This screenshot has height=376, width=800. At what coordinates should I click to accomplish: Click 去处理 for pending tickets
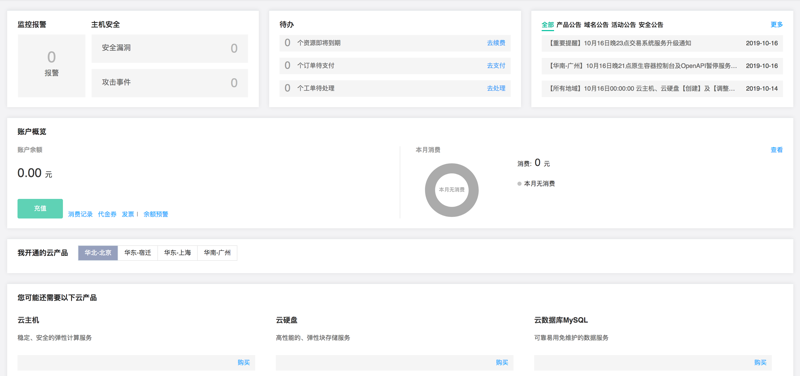pos(496,88)
